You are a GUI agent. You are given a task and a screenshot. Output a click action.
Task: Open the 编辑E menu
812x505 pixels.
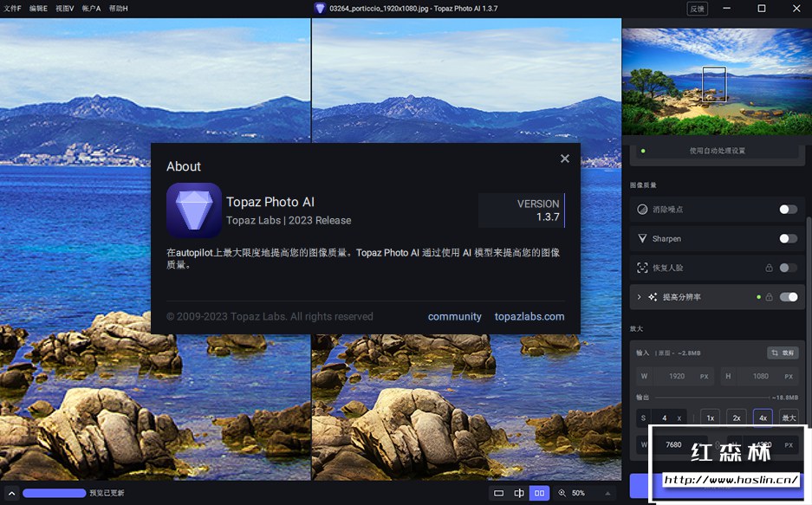pyautogui.click(x=38, y=9)
